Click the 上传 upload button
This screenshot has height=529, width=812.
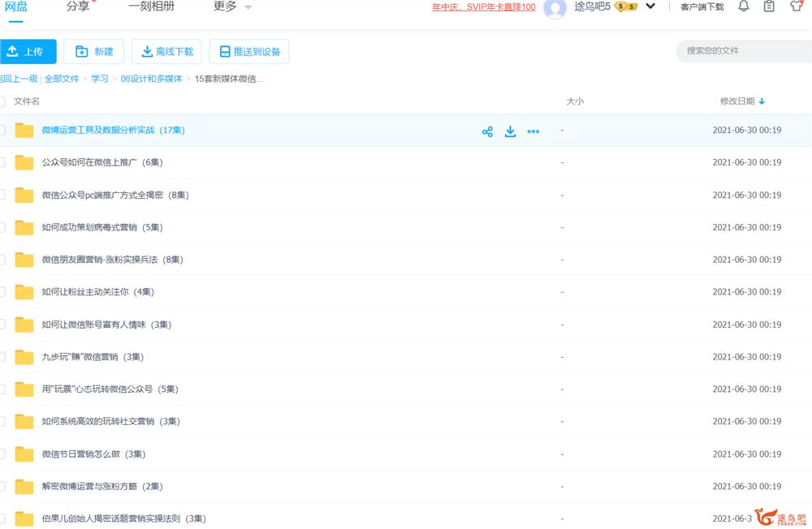tap(28, 52)
